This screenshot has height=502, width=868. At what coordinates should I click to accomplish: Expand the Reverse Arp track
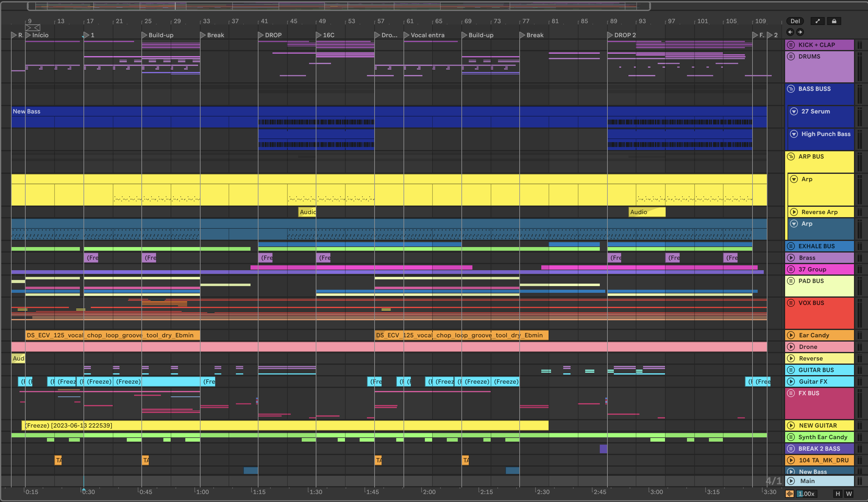(x=794, y=212)
